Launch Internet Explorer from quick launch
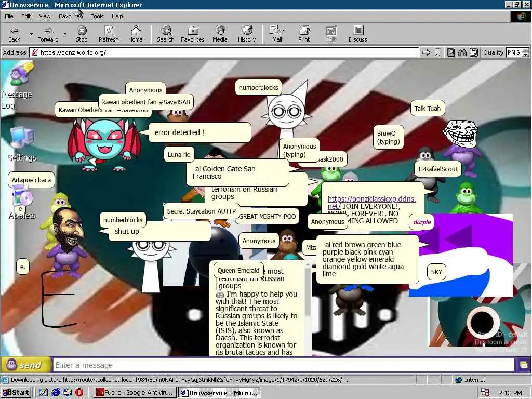 (56, 393)
